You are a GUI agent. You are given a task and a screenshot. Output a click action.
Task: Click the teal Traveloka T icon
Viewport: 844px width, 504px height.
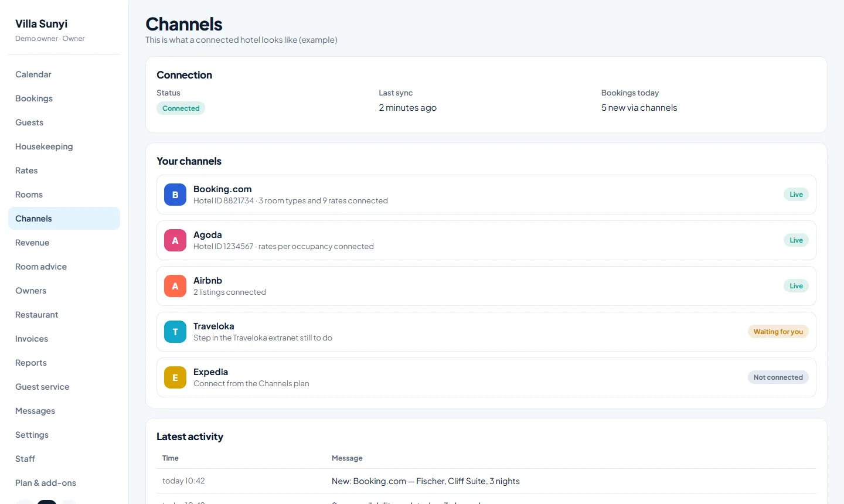tap(175, 332)
